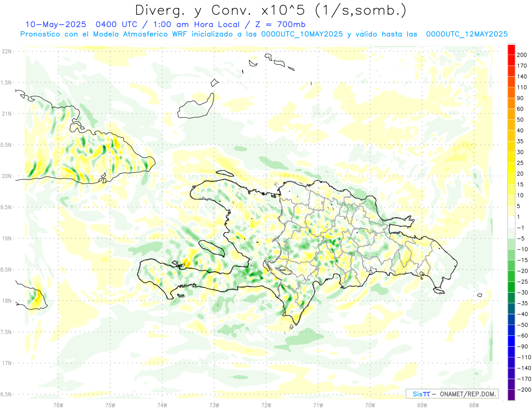Click the '72W' longitude axis label
532x411 pixels.
(x=266, y=405)
